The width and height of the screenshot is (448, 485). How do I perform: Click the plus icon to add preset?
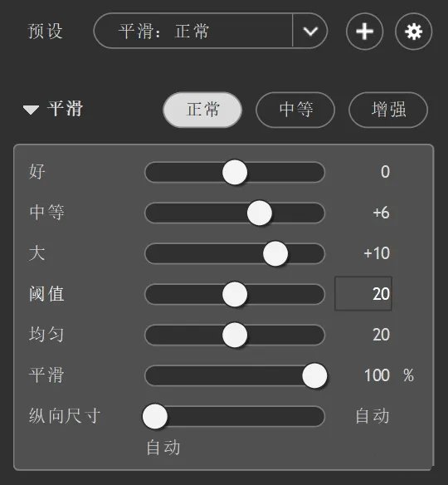[x=364, y=32]
